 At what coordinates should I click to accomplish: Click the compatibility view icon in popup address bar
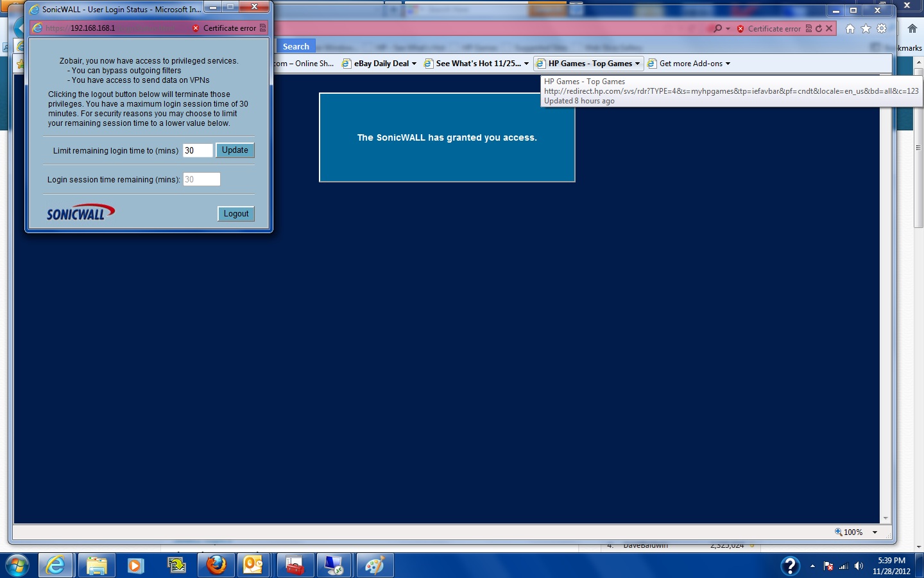point(262,28)
